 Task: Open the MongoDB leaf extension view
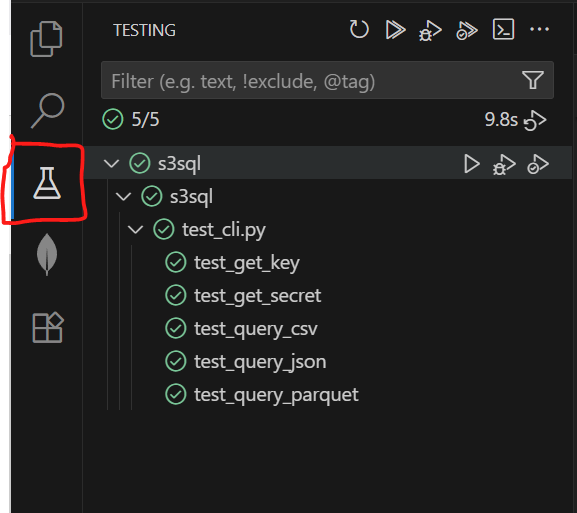click(47, 254)
